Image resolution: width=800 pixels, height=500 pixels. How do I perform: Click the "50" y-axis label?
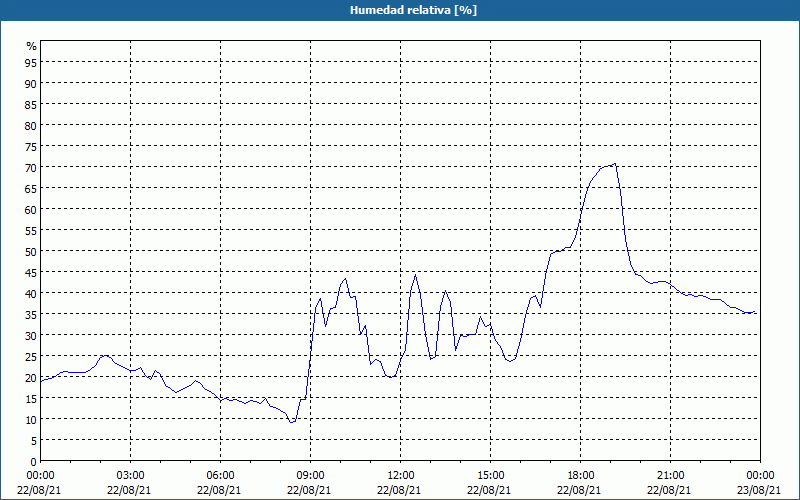tap(31, 252)
